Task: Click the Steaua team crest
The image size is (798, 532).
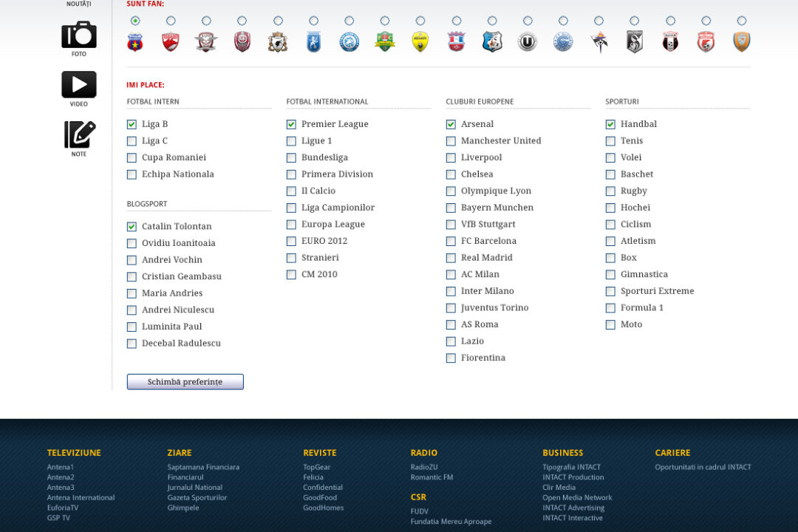Action: point(134,42)
